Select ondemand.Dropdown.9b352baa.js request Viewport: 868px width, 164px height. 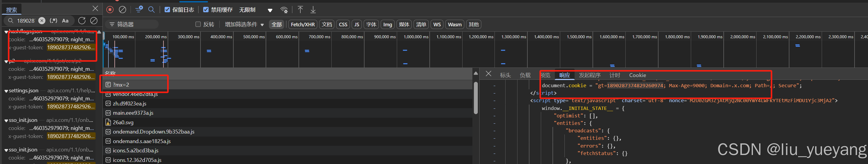287,132
